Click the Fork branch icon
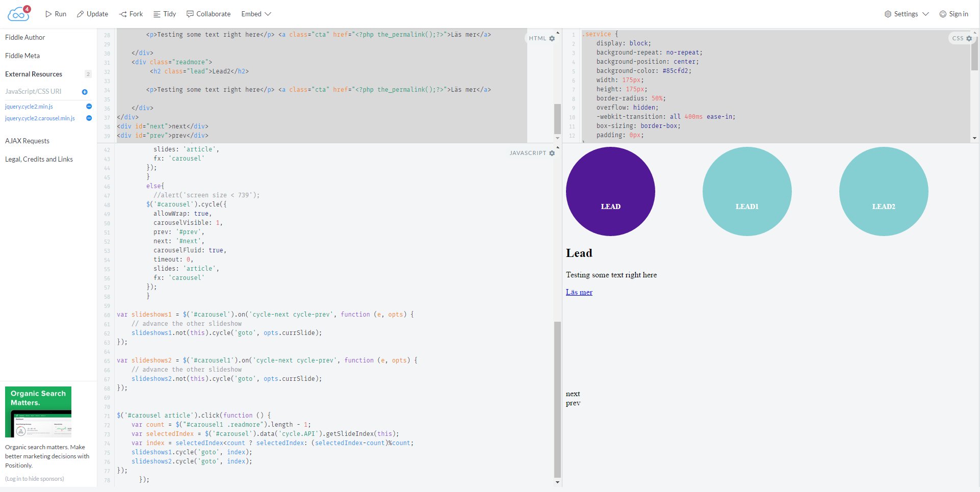This screenshot has height=492, width=980. click(123, 14)
